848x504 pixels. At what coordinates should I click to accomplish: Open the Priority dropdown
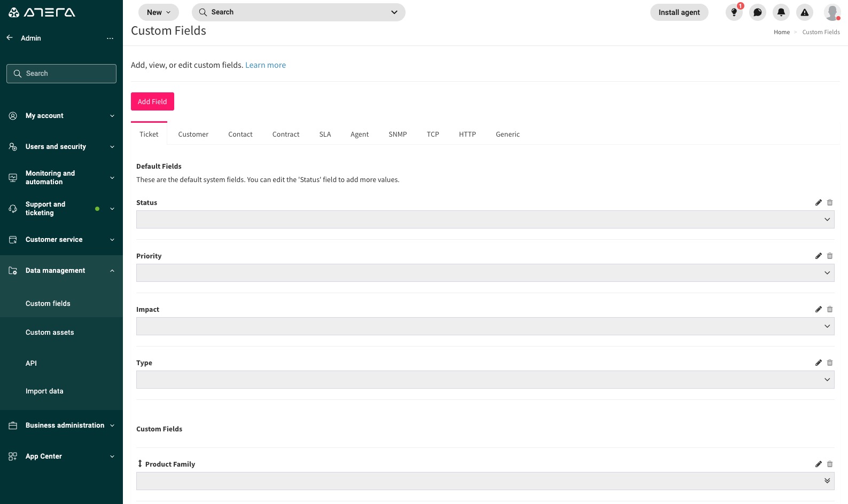pos(485,273)
